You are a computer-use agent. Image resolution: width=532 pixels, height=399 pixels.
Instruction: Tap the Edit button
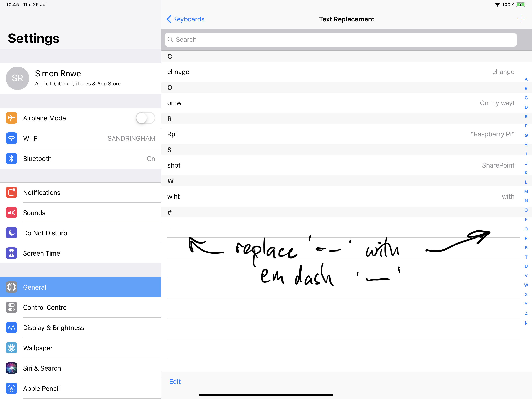175,381
